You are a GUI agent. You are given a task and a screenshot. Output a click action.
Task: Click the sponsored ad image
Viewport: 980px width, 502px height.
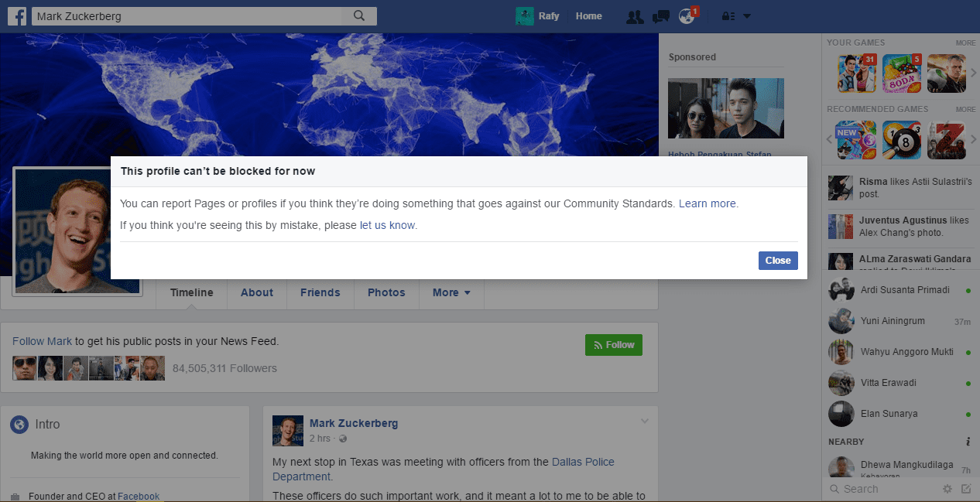(x=726, y=108)
